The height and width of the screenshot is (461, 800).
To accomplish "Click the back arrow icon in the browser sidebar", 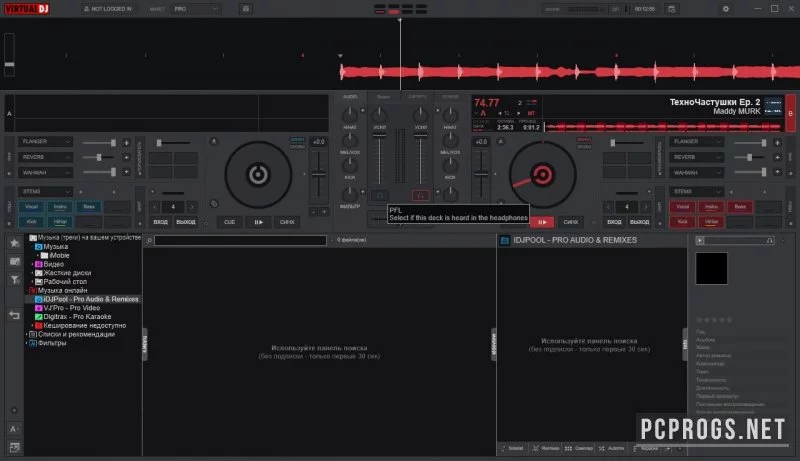I will coord(14,315).
